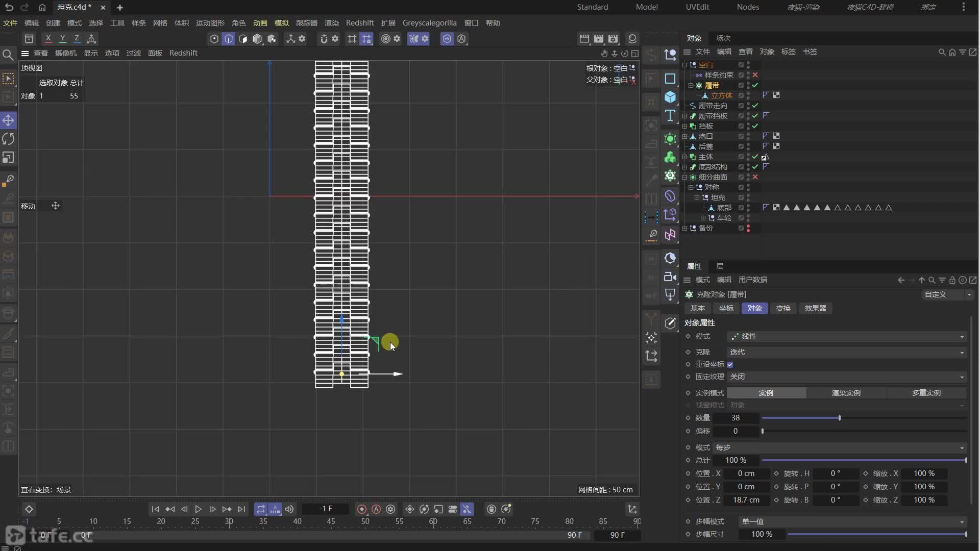Image resolution: width=980 pixels, height=551 pixels.
Task: Expand the 履带挡板 tree node
Action: click(x=685, y=116)
